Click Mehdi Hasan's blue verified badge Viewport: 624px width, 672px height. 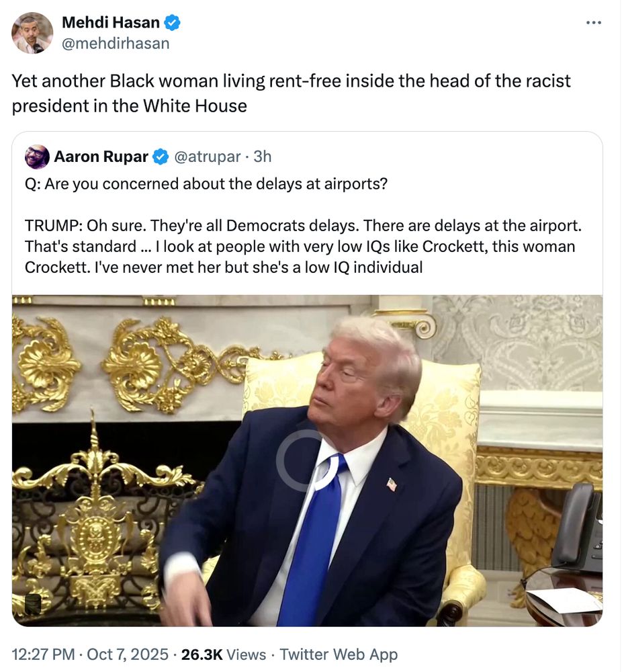pos(172,22)
